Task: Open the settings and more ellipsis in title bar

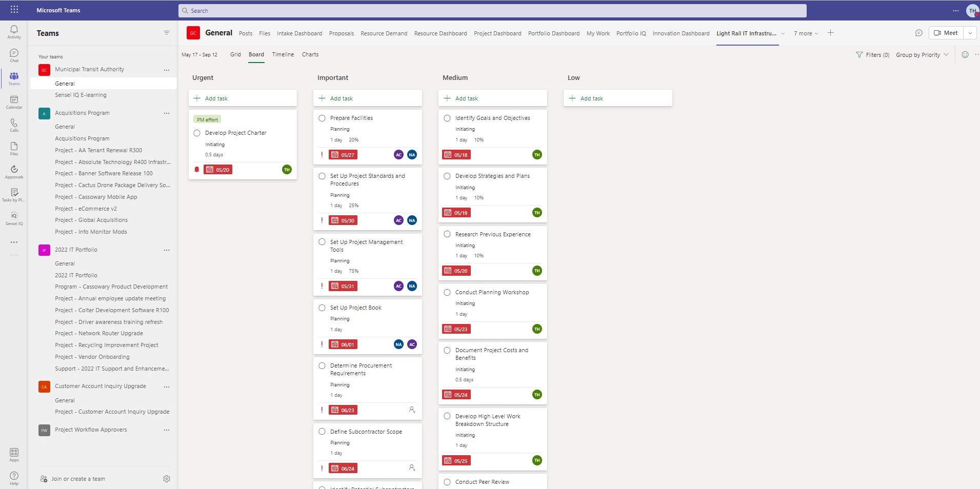Action: coord(956,10)
